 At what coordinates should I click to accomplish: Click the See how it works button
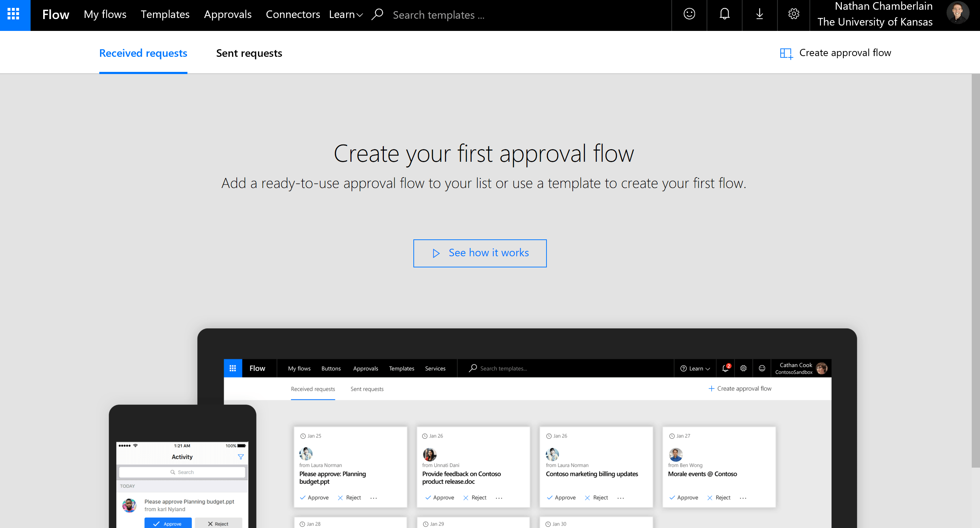tap(480, 253)
